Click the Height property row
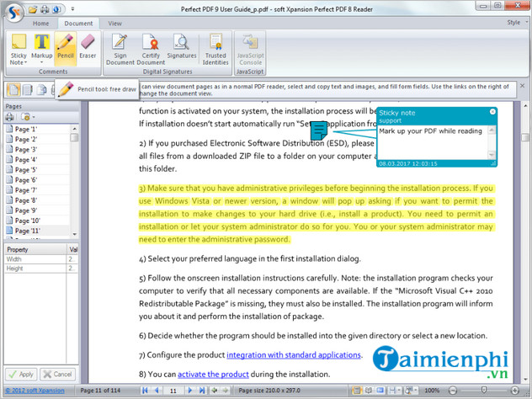The image size is (532, 399). pos(40,269)
